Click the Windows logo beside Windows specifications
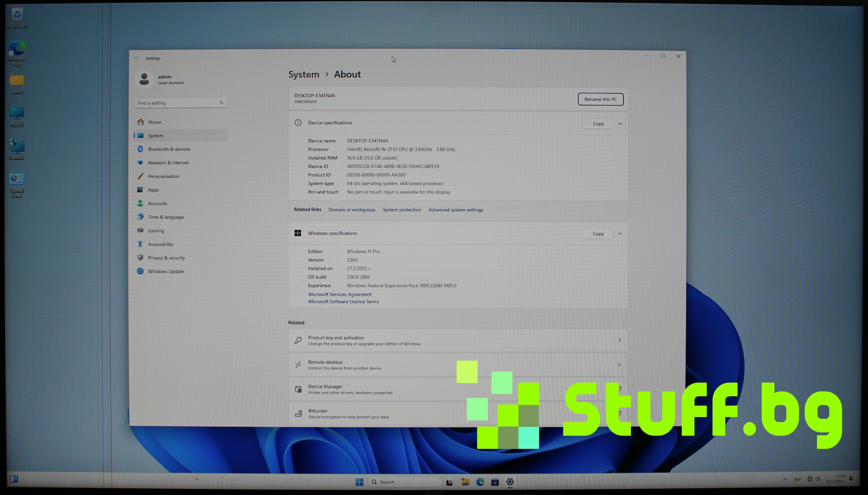Image resolution: width=868 pixels, height=495 pixels. tap(298, 233)
